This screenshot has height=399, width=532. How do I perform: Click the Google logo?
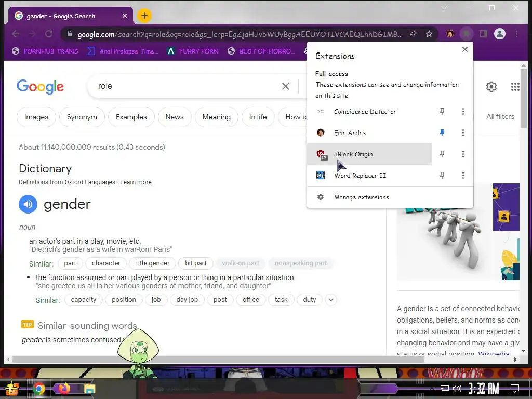(40, 87)
